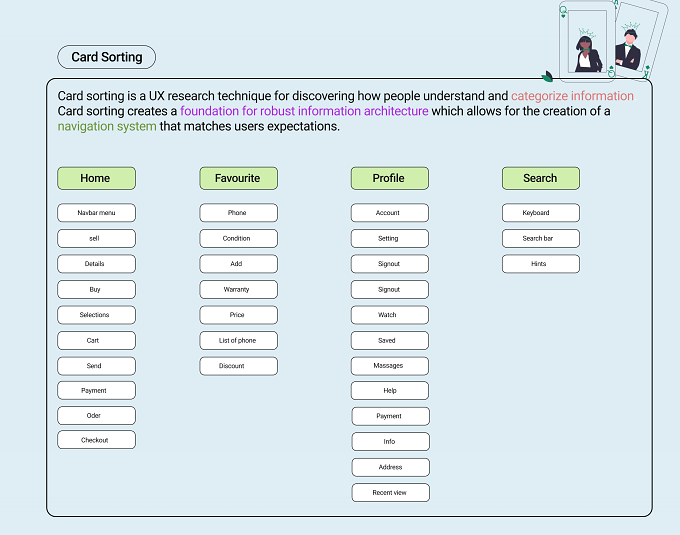
Task: Click the sell card
Action: pos(96,238)
